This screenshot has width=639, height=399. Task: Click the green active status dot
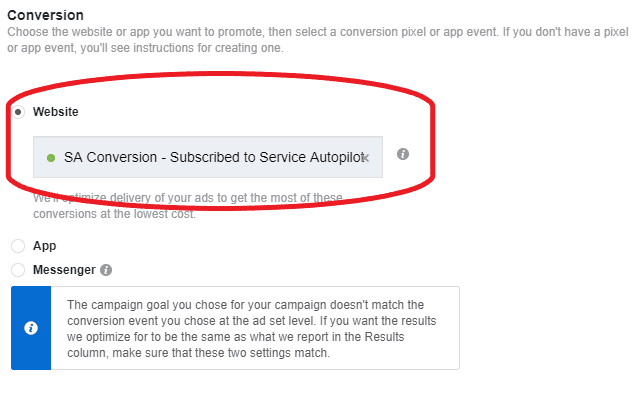51,158
